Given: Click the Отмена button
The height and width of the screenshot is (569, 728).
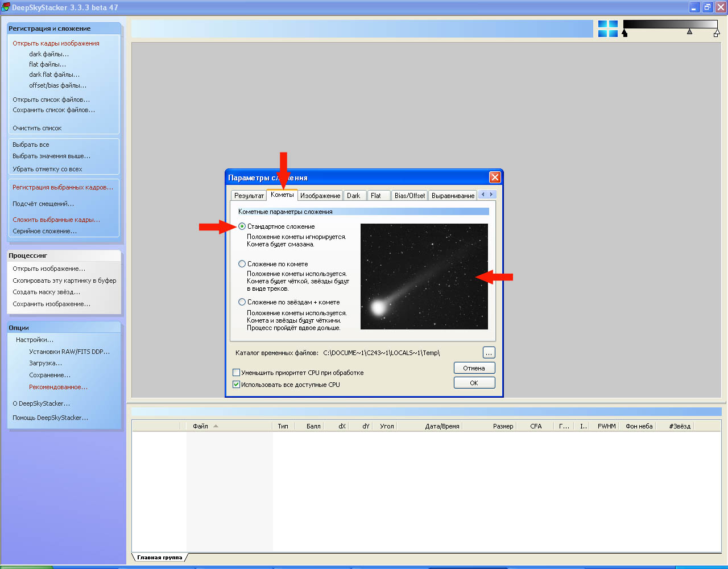Looking at the screenshot, I should coord(474,368).
